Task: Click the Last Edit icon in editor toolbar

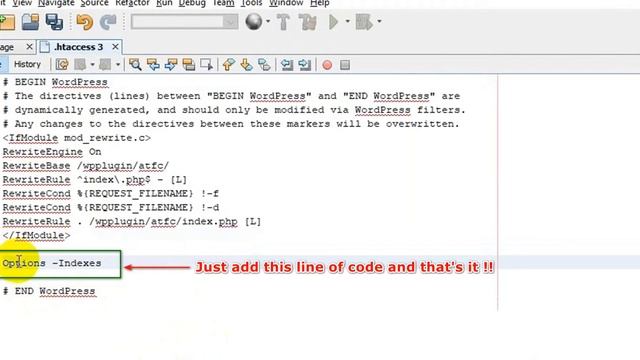Action: coord(62,64)
